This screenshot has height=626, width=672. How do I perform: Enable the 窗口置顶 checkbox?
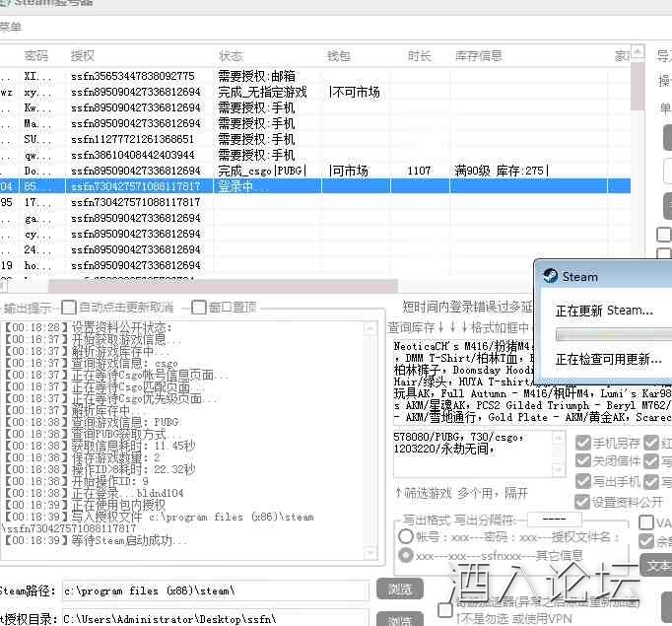(x=198, y=308)
